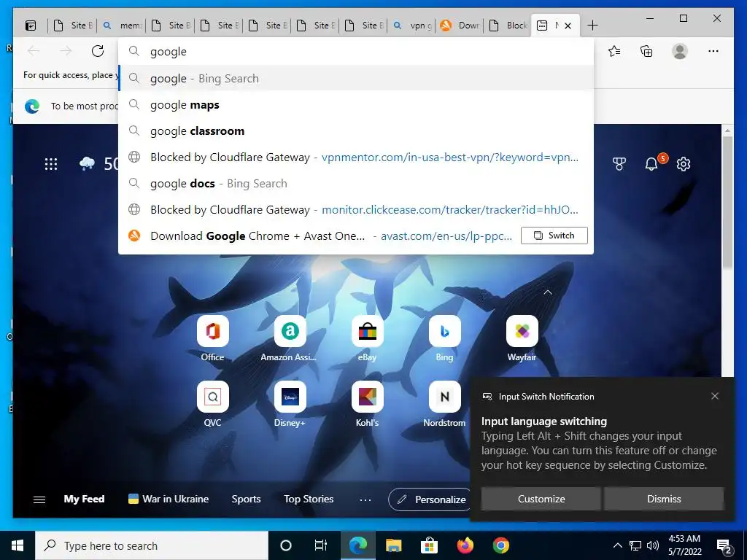Open the Favorites star icon
This screenshot has width=747, height=560.
coord(614,51)
